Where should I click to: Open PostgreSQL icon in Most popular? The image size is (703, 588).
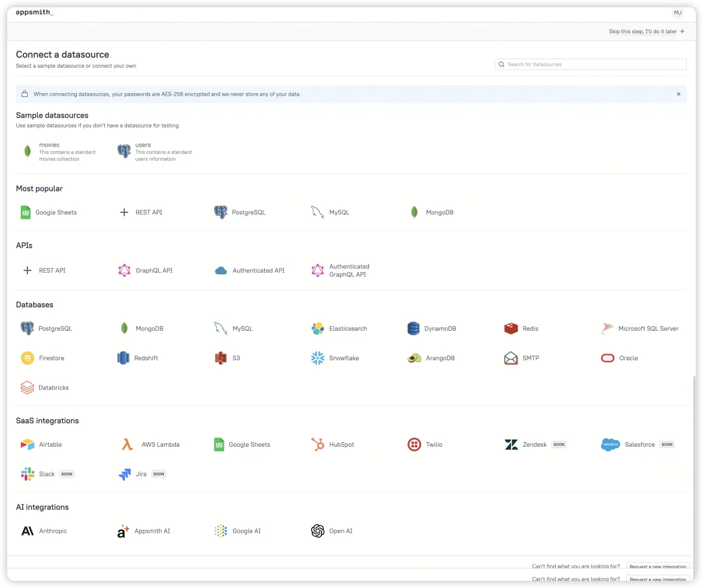click(221, 212)
